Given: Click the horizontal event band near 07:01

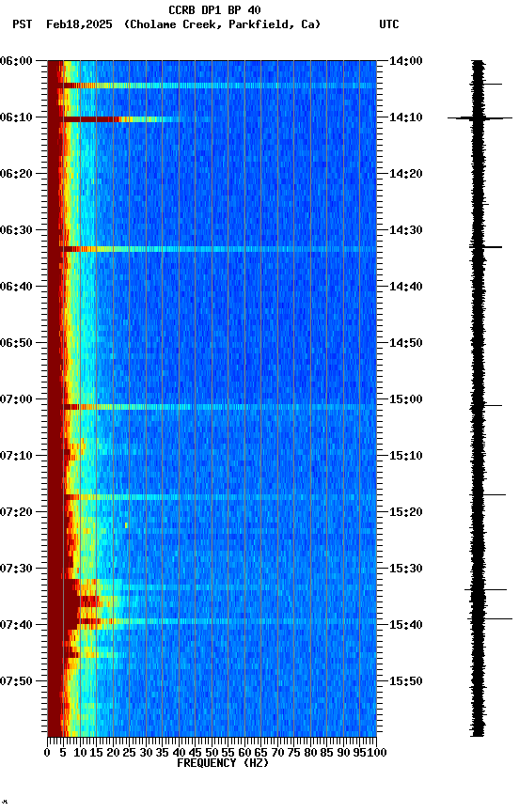Looking at the screenshot, I should [x=219, y=407].
